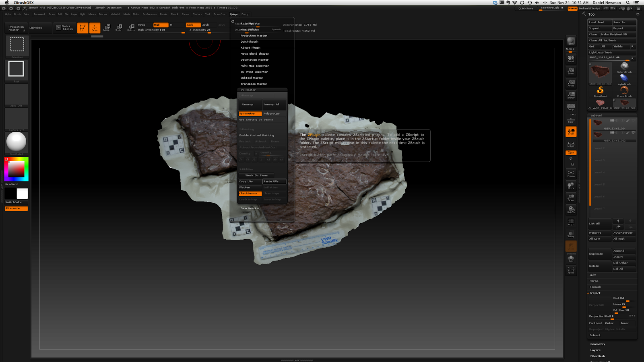Open the Transform menu
The height and width of the screenshot is (362, 644).
tap(220, 14)
